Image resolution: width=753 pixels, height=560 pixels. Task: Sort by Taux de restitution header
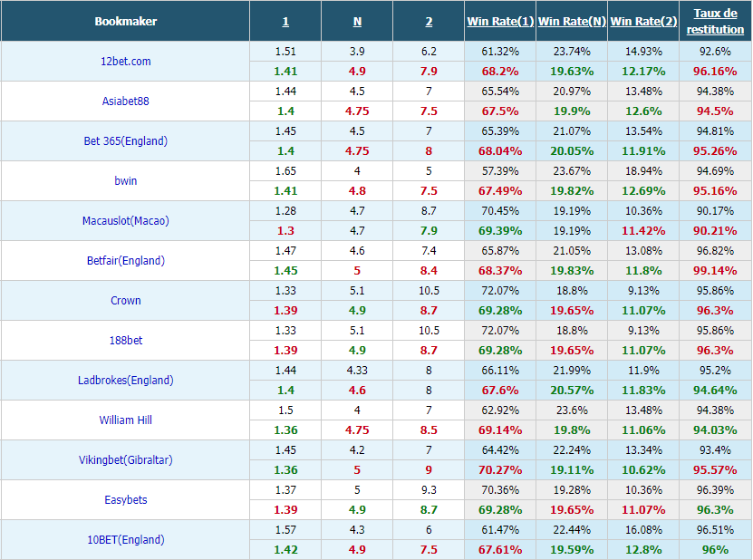point(715,22)
